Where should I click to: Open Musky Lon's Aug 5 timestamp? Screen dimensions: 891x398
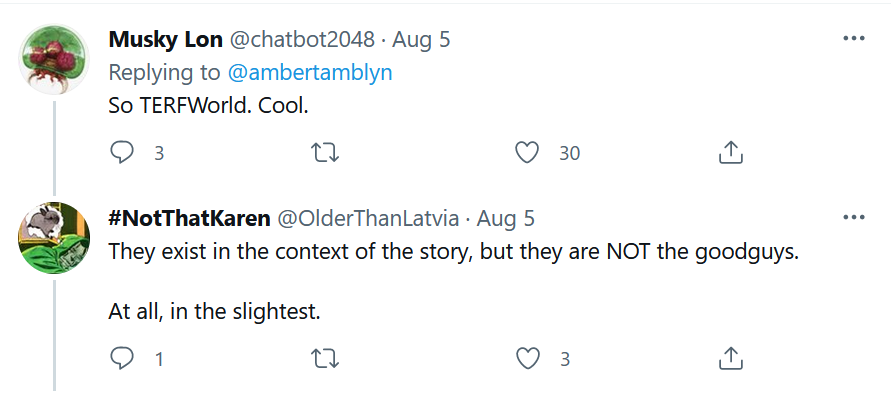pyautogui.click(x=421, y=39)
